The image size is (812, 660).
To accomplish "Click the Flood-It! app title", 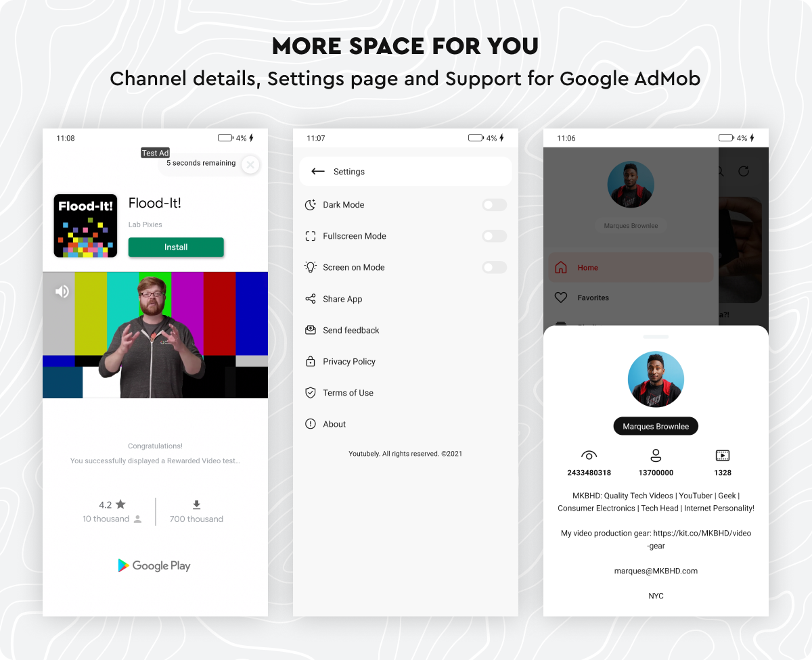I will coord(155,203).
